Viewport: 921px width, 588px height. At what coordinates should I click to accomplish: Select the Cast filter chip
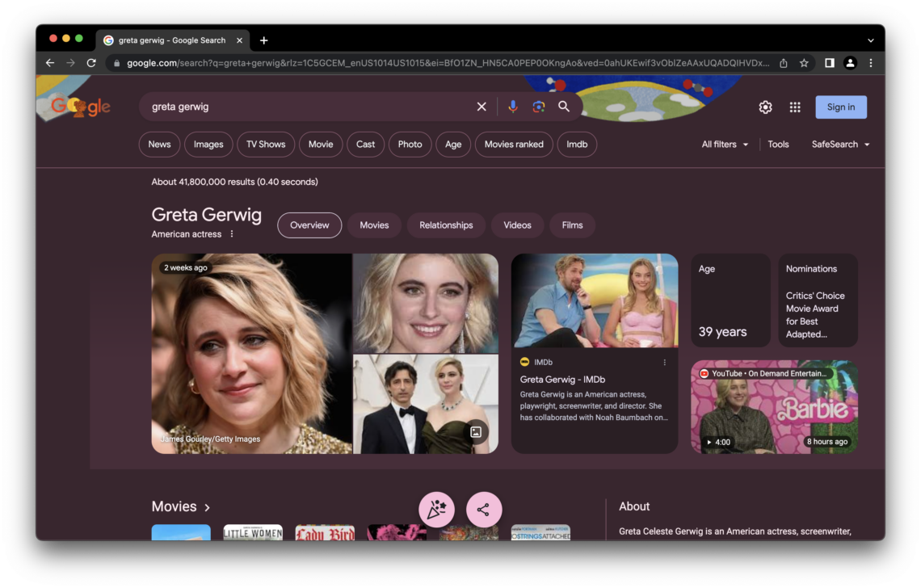(x=365, y=145)
